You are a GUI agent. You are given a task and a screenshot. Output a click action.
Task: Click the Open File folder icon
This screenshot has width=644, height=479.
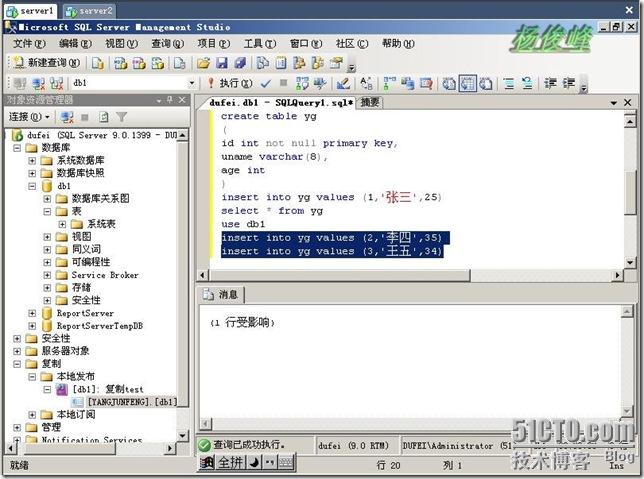tap(203, 63)
